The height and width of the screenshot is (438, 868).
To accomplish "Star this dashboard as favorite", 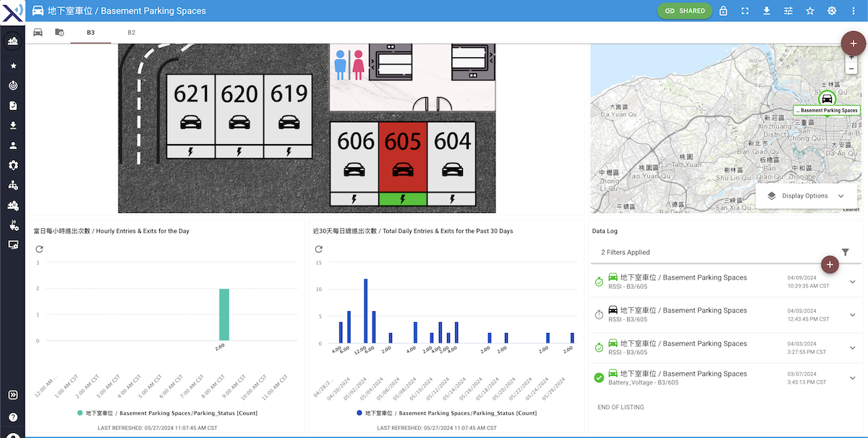I will (809, 11).
